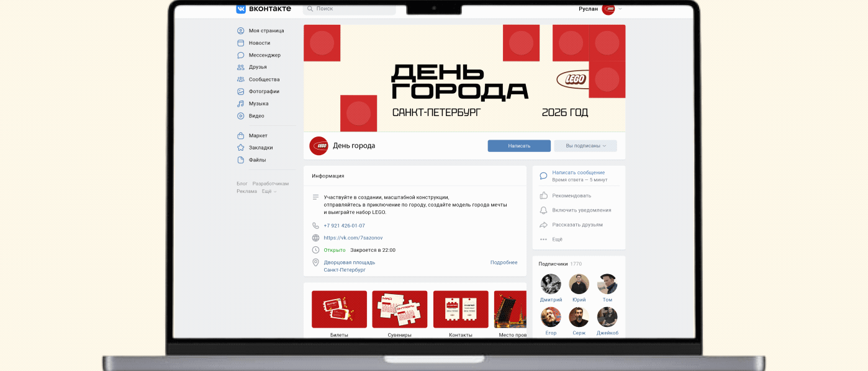
Task: Click Руслан's LEGO profile avatar
Action: [x=608, y=9]
